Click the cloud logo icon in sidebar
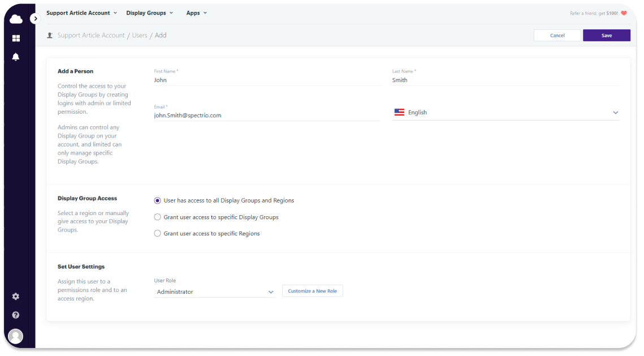This screenshot has width=644, height=356. point(16,19)
